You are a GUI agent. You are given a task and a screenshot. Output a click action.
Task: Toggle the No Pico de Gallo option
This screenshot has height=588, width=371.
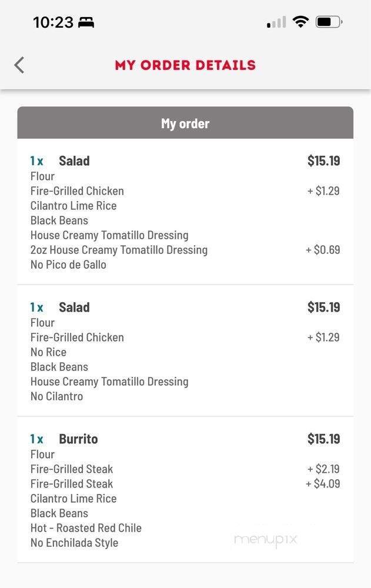(68, 265)
